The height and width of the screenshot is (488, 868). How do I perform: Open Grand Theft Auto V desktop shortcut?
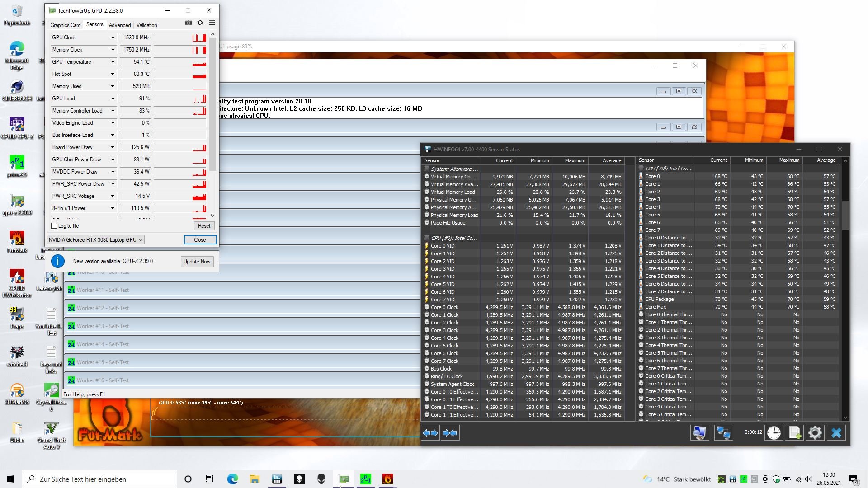[x=52, y=435]
